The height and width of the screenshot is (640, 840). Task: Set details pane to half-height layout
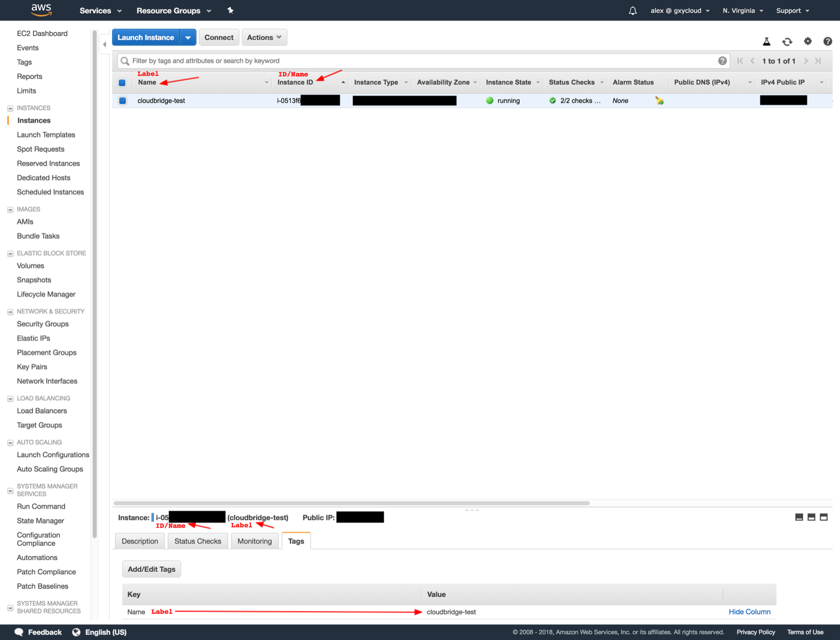coord(811,517)
